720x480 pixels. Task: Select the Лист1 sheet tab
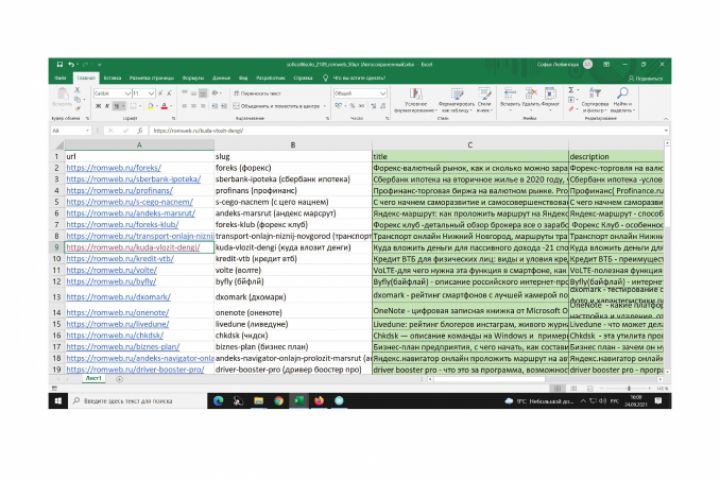point(93,378)
